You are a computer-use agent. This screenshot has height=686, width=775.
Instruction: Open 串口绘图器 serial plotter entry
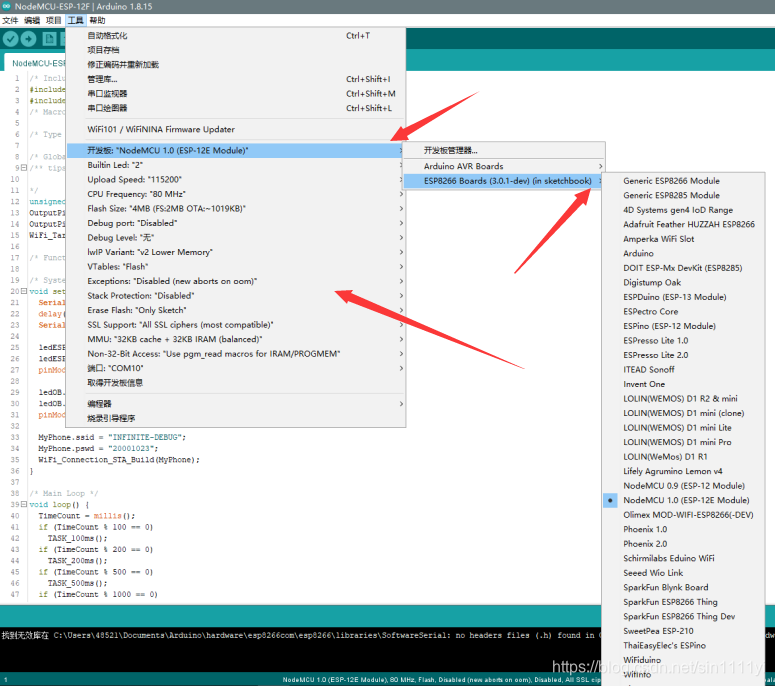point(236,108)
